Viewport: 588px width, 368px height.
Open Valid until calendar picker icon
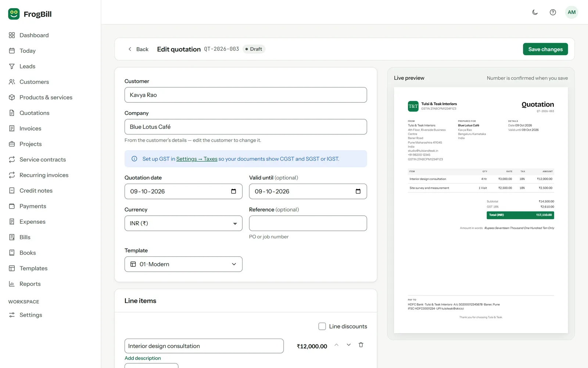358,191
